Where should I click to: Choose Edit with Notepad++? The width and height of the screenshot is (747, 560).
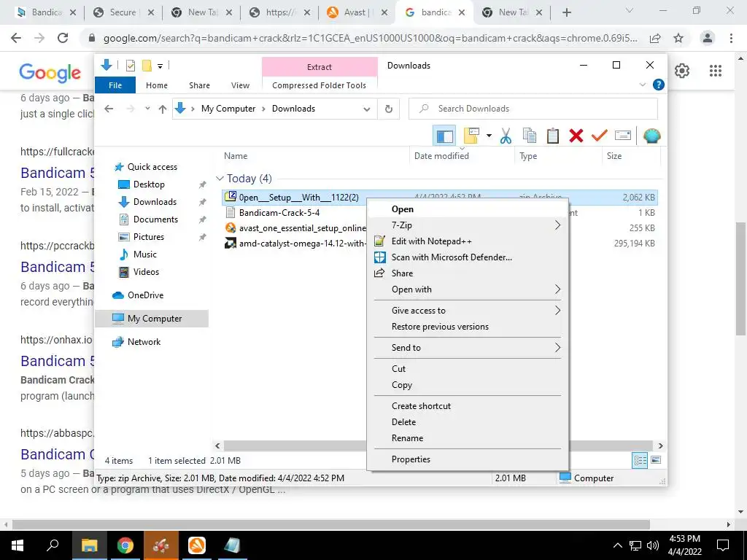(x=468, y=241)
